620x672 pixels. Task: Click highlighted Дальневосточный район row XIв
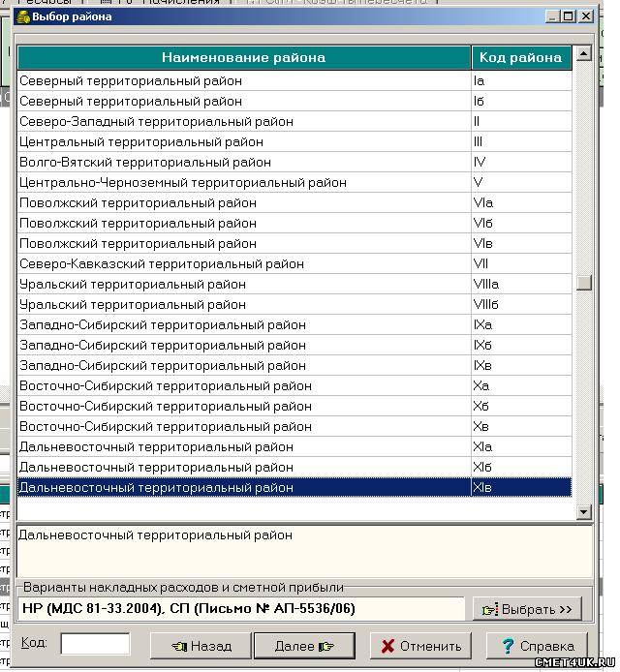294,487
